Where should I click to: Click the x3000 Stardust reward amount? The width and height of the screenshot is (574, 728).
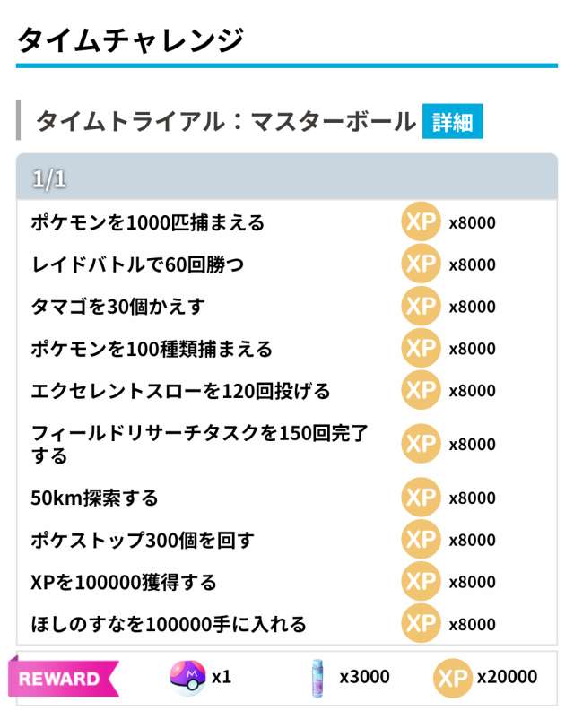(x=364, y=677)
